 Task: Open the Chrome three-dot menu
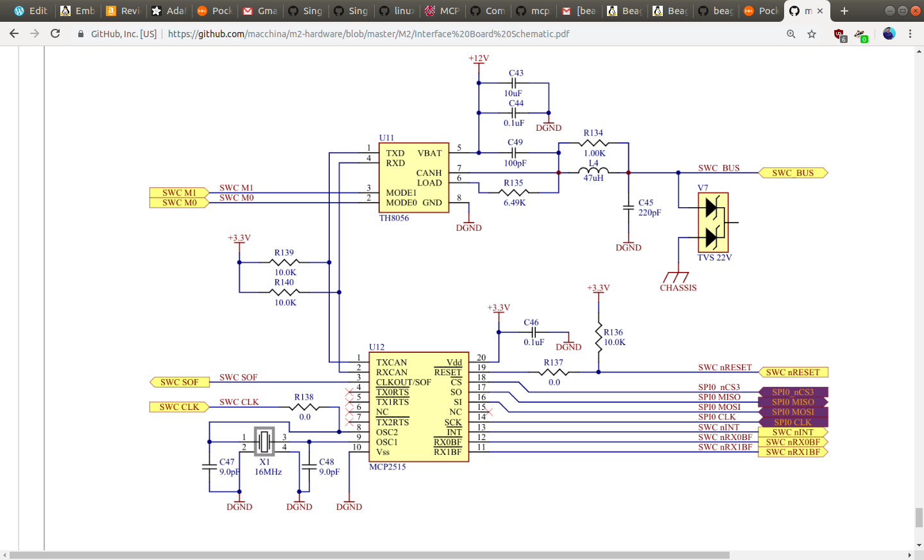[910, 34]
